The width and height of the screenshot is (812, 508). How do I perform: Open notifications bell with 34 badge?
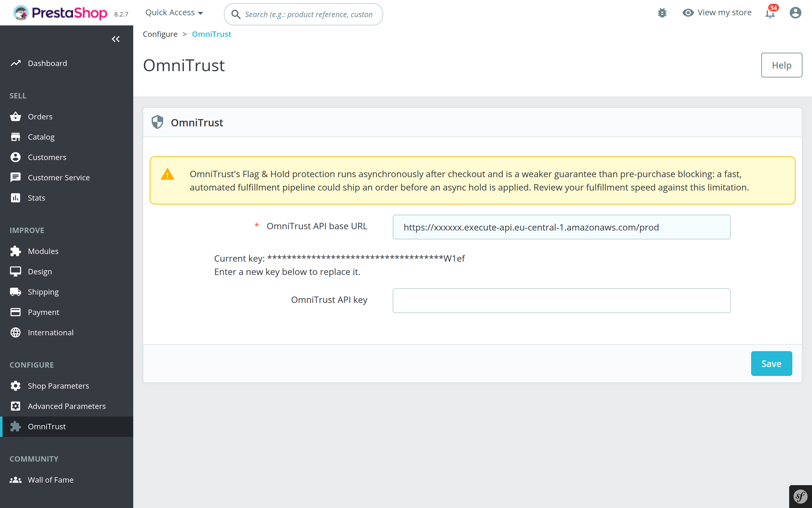[x=771, y=12]
